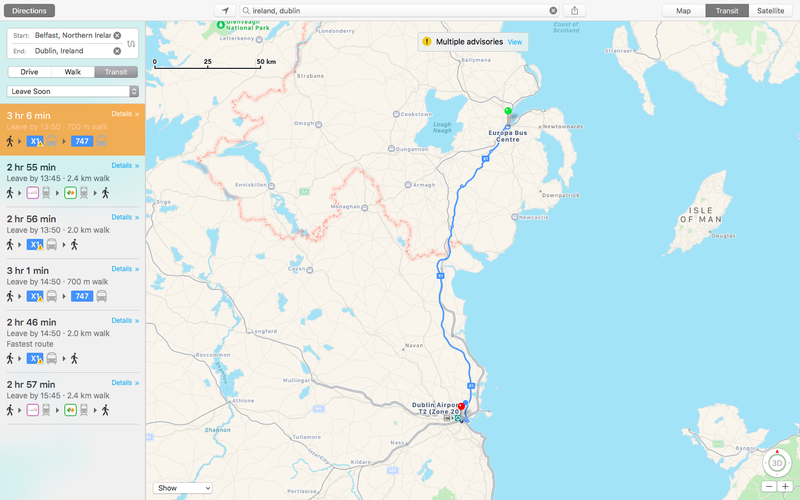Clear the Dublin end location

(x=117, y=51)
